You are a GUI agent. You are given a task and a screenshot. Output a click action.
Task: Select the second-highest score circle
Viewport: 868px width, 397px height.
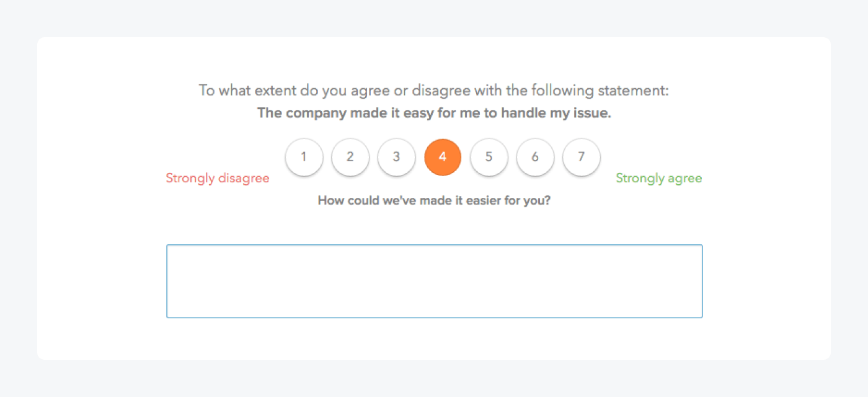535,157
